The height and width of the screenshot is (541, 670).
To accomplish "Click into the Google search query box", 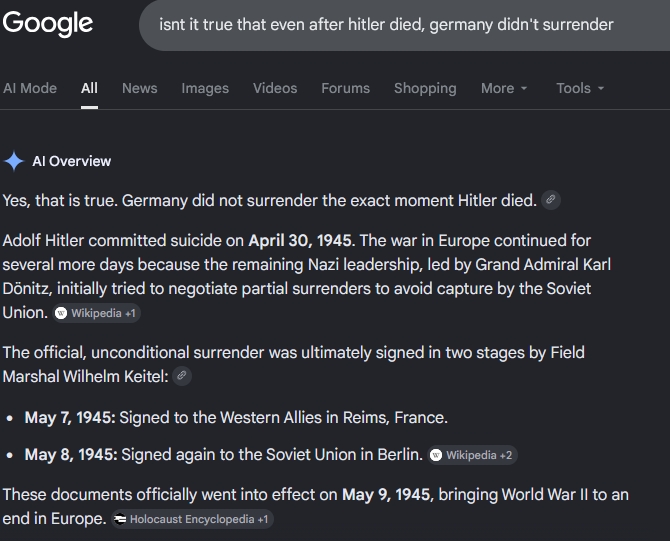I will click(x=404, y=25).
